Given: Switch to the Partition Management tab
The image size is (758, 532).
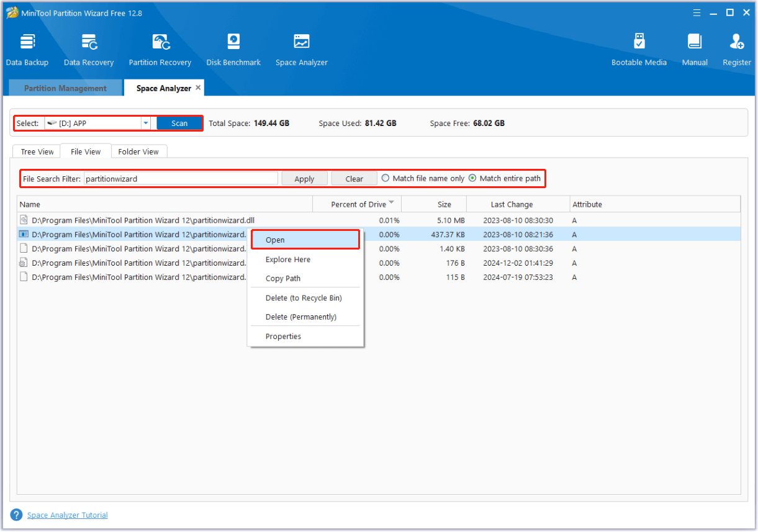Looking at the screenshot, I should pos(65,88).
